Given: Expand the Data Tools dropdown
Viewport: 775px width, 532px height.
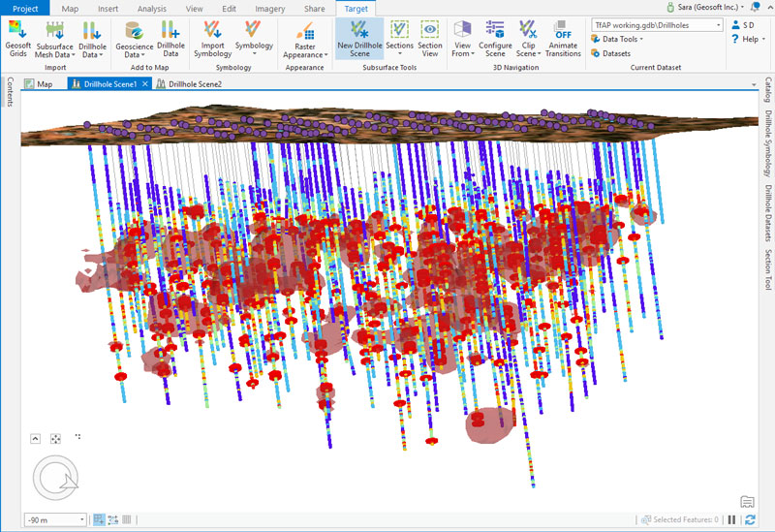Looking at the screenshot, I should (x=619, y=39).
